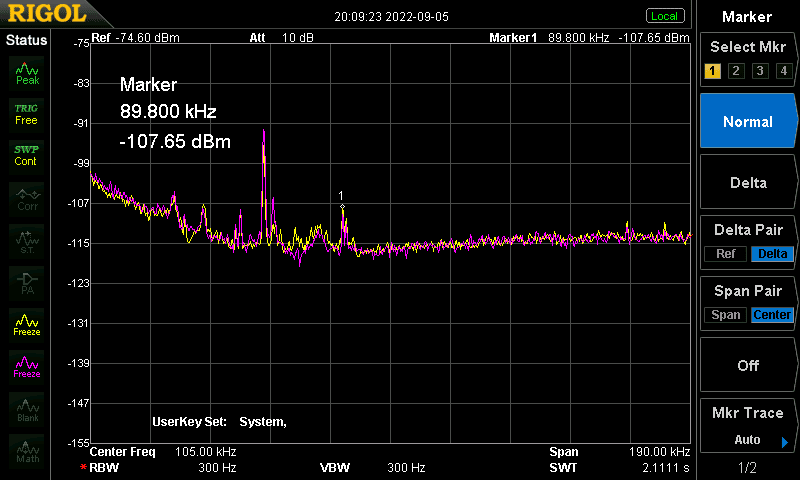Click the Select Mkr label
This screenshot has width=800, height=480.
pyautogui.click(x=748, y=47)
